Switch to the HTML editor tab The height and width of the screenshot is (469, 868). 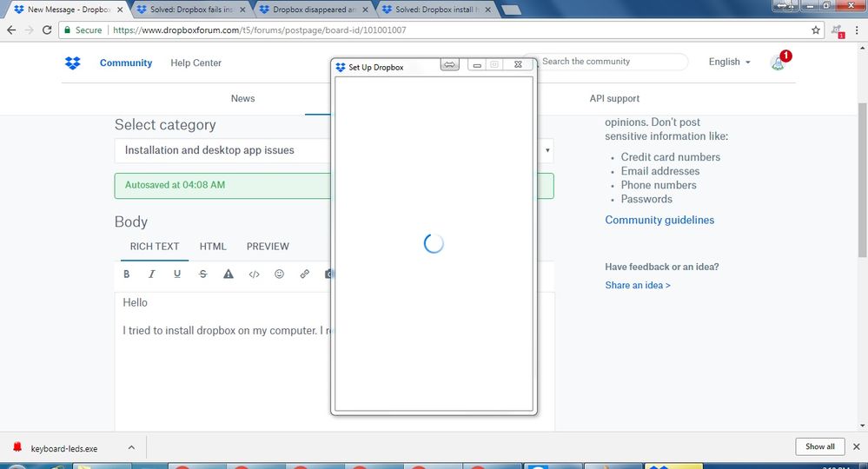213,247
